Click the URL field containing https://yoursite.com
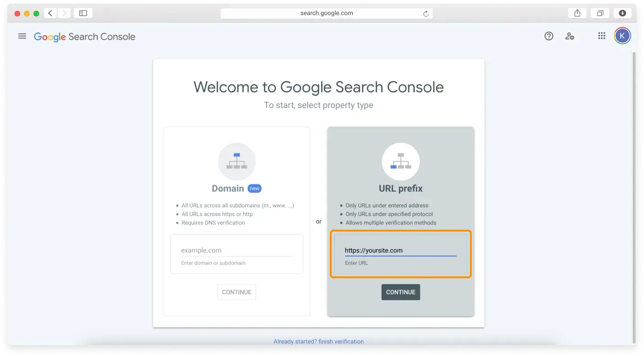The image size is (644, 356). pyautogui.click(x=401, y=250)
